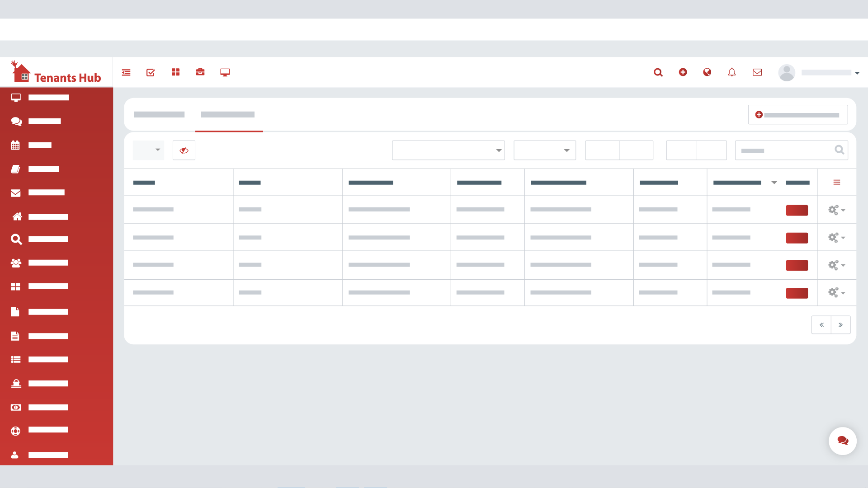Click the notifications bell icon
This screenshot has height=488, width=868.
tap(731, 72)
